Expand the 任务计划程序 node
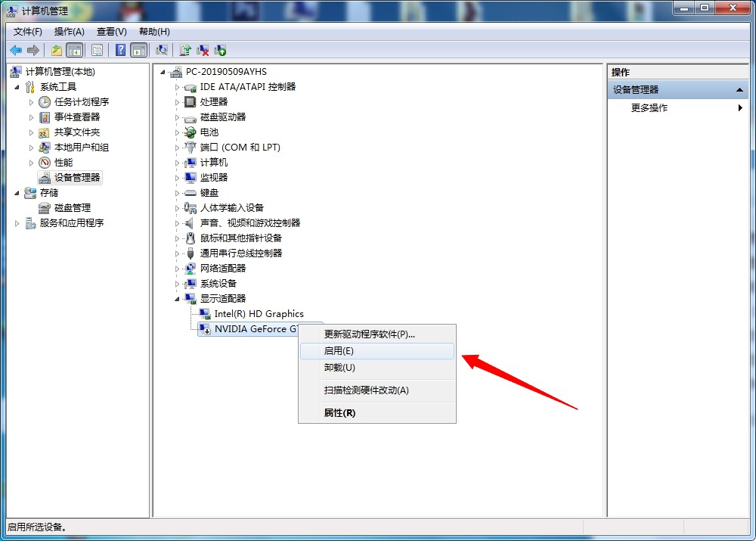The height and width of the screenshot is (541, 756). [x=31, y=102]
